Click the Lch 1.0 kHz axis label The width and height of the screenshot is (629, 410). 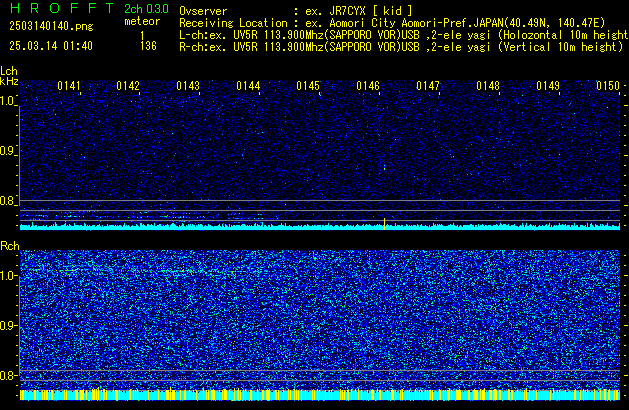point(8,101)
